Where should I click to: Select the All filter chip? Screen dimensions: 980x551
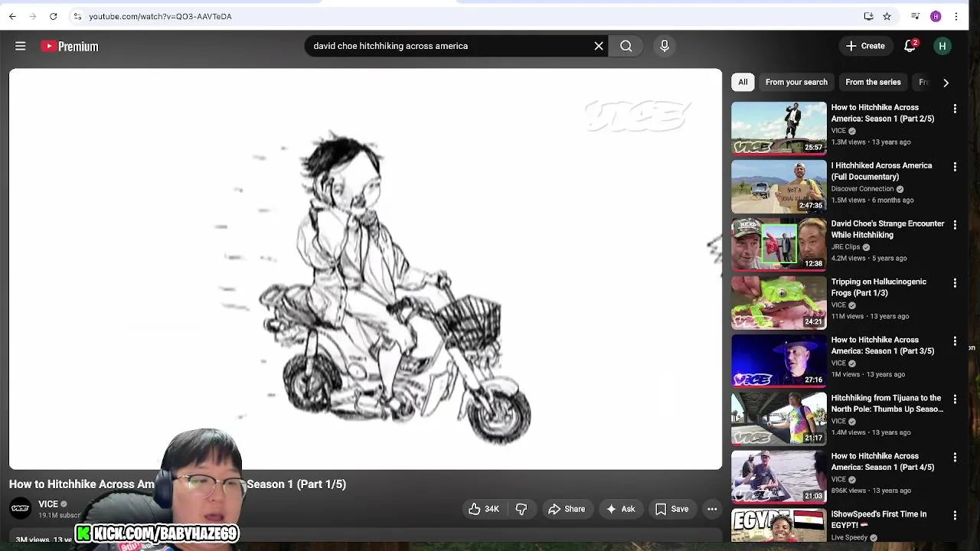[x=743, y=82]
